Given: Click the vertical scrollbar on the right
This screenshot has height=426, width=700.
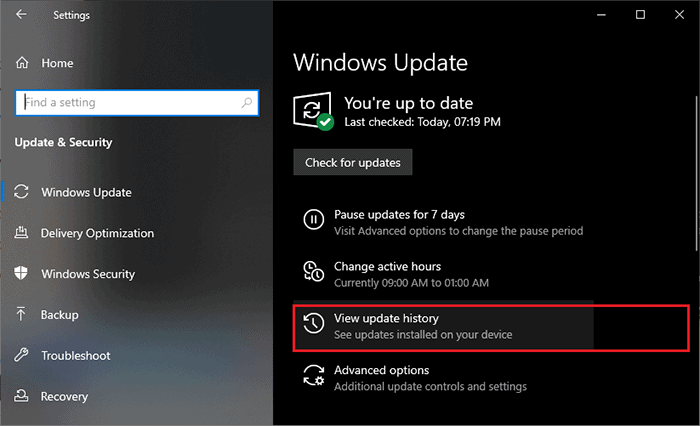Looking at the screenshot, I should (696, 173).
